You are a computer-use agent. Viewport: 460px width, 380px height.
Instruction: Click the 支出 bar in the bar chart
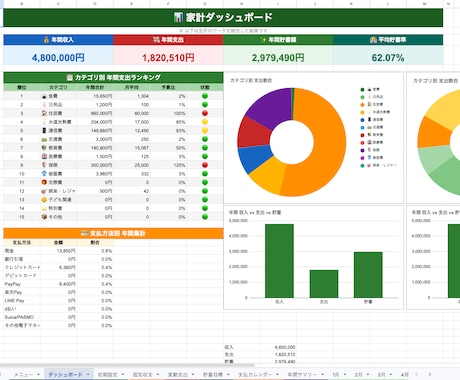pyautogui.click(x=324, y=284)
